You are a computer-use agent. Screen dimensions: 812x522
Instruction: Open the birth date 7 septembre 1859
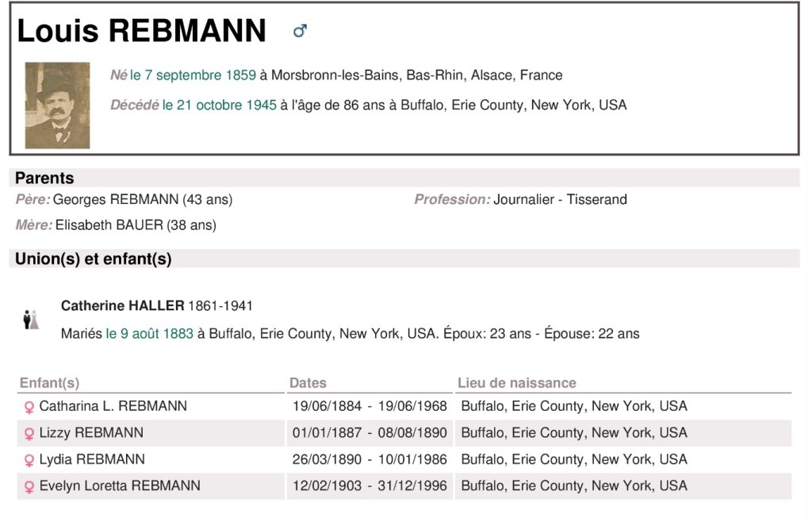(x=193, y=75)
